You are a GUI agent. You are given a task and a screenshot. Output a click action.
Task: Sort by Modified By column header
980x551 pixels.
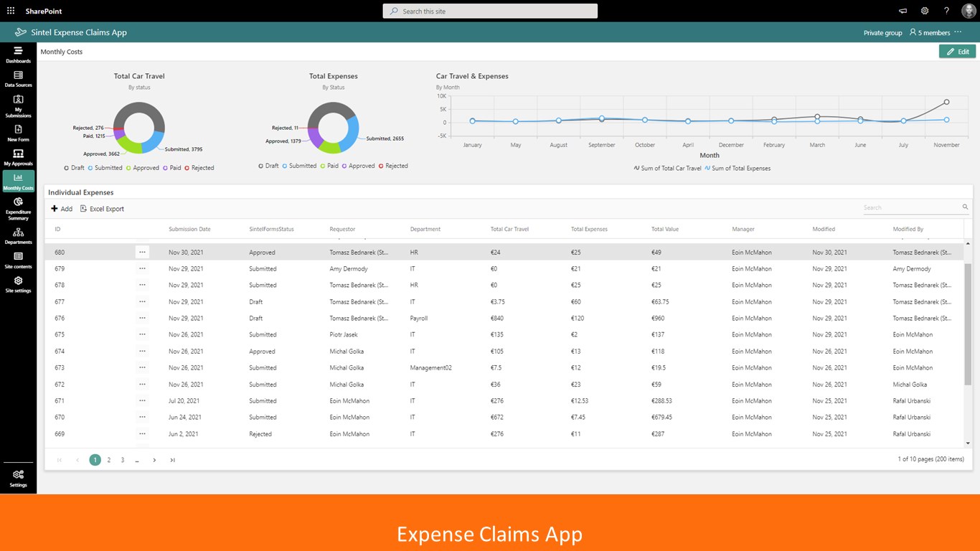click(x=908, y=230)
